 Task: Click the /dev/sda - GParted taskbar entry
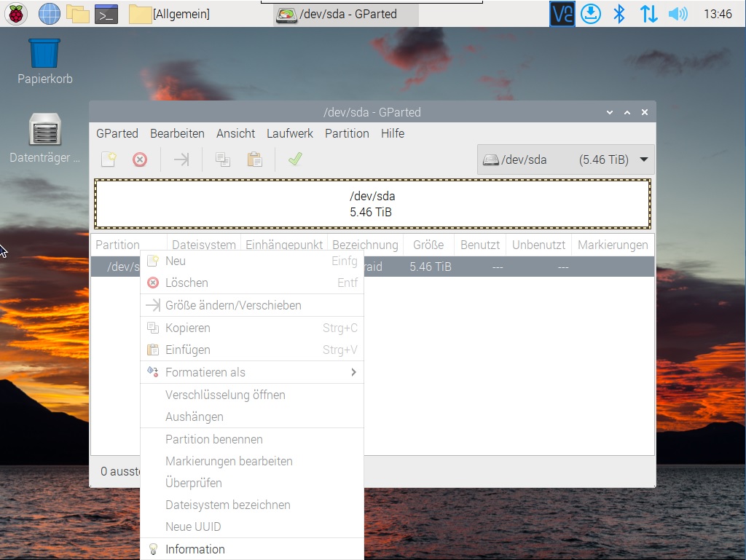point(346,15)
